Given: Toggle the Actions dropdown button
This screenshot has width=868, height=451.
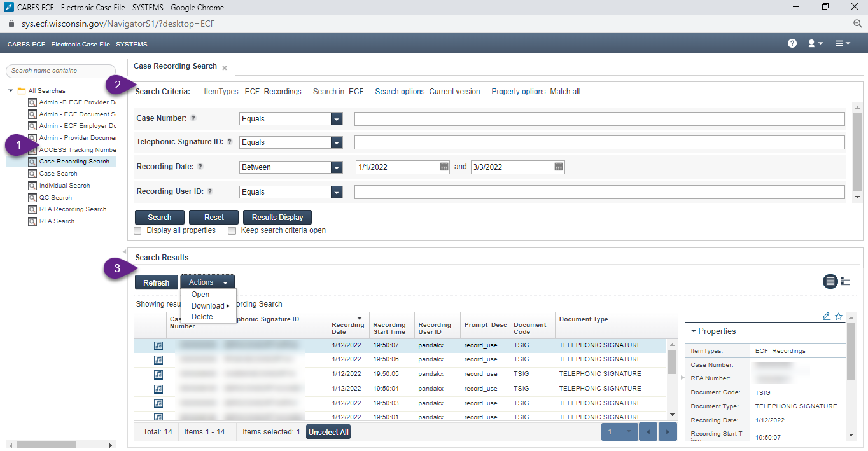Looking at the screenshot, I should point(208,282).
